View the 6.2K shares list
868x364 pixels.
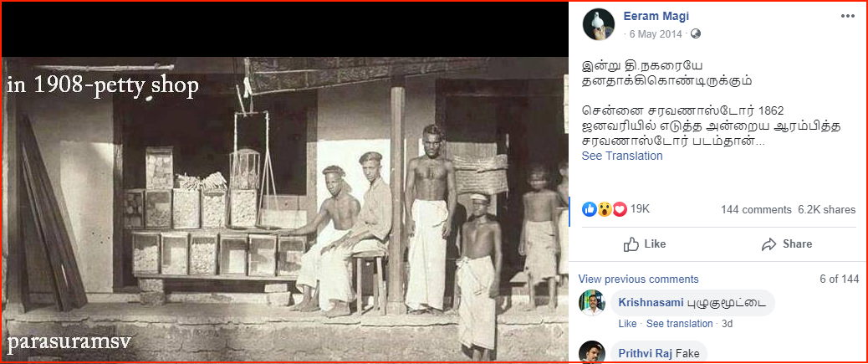point(826,210)
